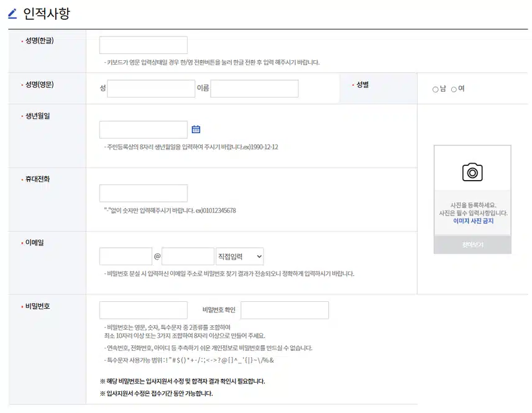Focus the 비밀번호 password input field
Viewport: 532px width, 413px height.
click(143, 310)
